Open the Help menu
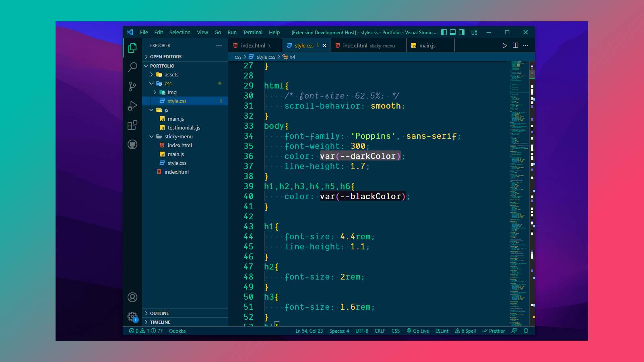The width and height of the screenshot is (644, 362). tap(274, 32)
